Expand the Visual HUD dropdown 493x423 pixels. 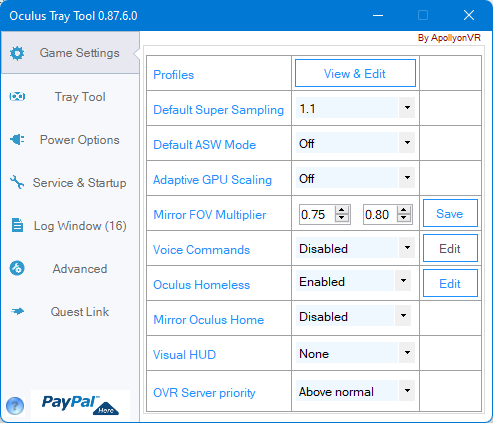click(x=407, y=353)
